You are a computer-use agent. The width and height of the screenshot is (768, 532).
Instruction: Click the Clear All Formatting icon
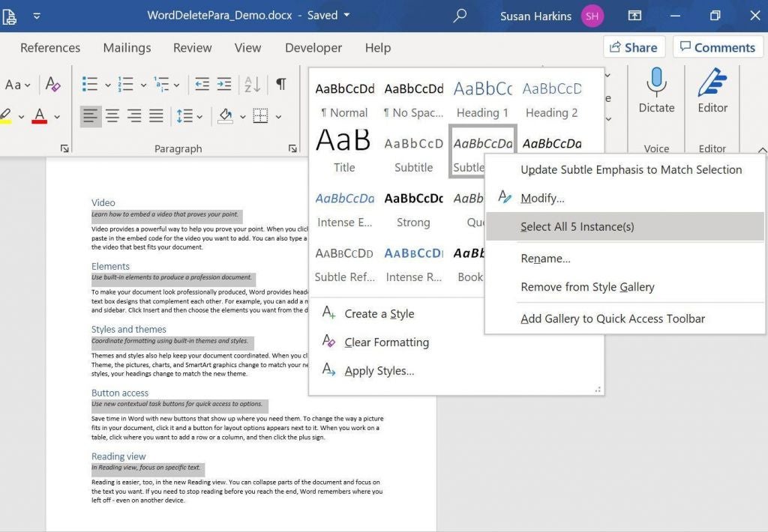pos(53,84)
